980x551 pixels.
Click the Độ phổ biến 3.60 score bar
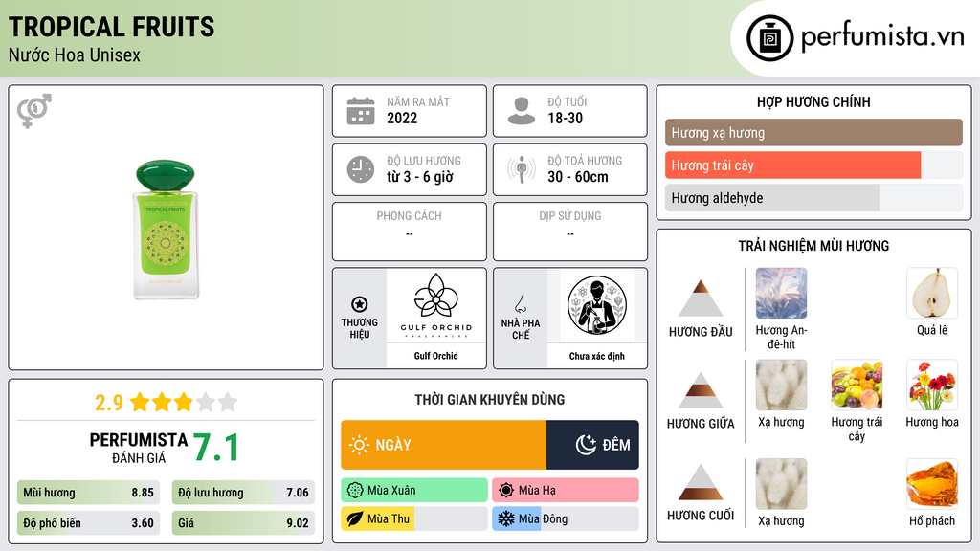coord(89,523)
